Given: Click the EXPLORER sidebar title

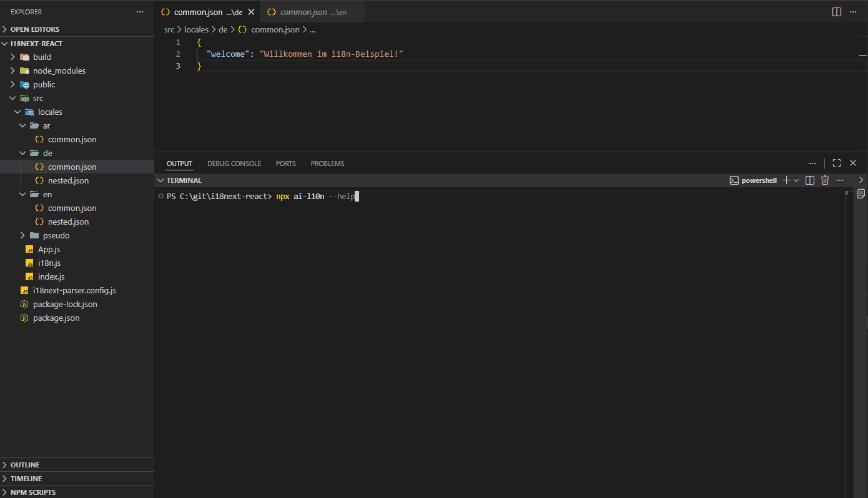Looking at the screenshot, I should tap(26, 12).
